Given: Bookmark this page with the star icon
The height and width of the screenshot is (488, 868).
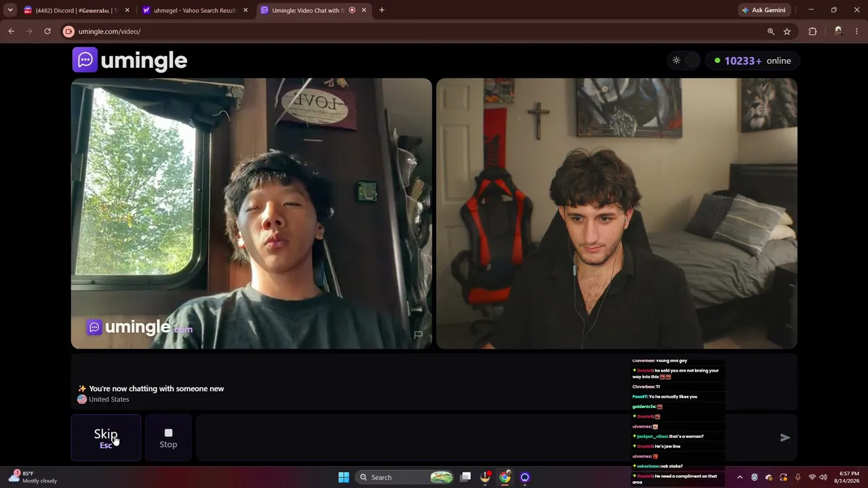Looking at the screenshot, I should 787,31.
